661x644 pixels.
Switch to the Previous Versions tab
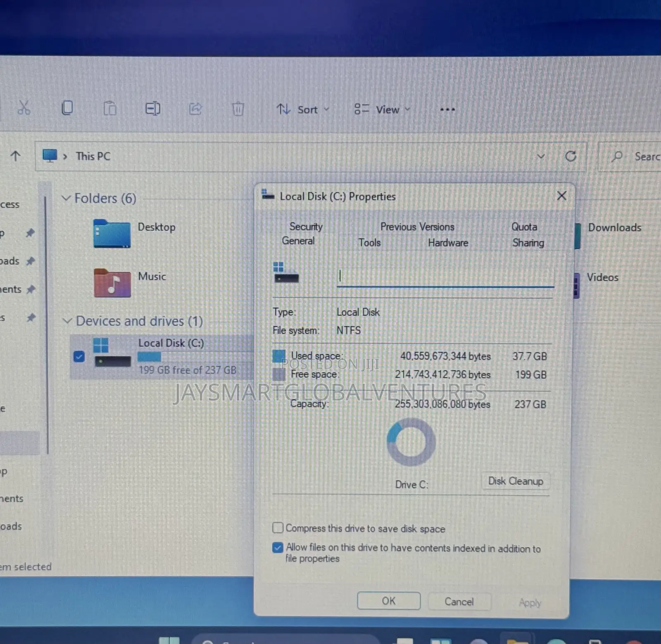tap(417, 227)
